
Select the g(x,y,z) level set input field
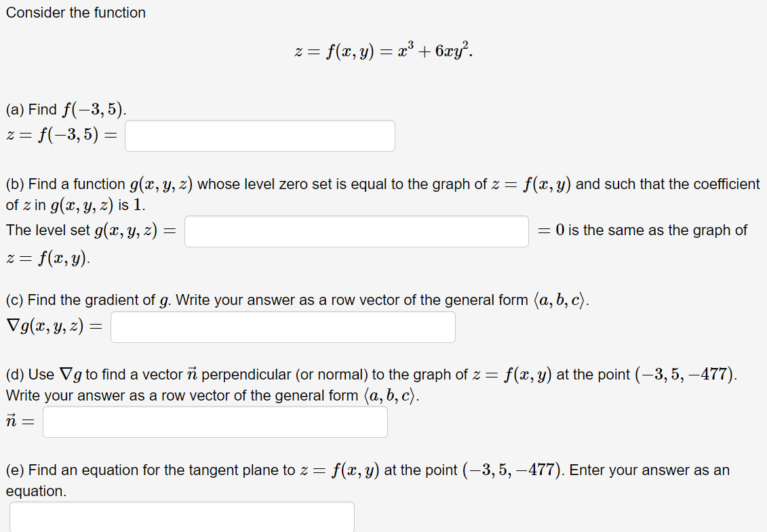(356, 231)
